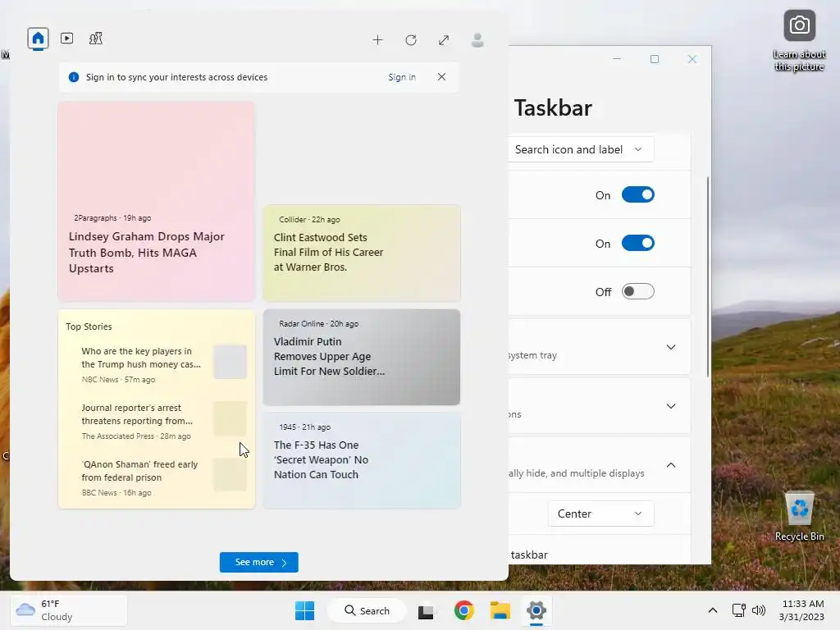Viewport: 840px width, 630px height.
Task: Click the See more button
Action: pos(258,562)
